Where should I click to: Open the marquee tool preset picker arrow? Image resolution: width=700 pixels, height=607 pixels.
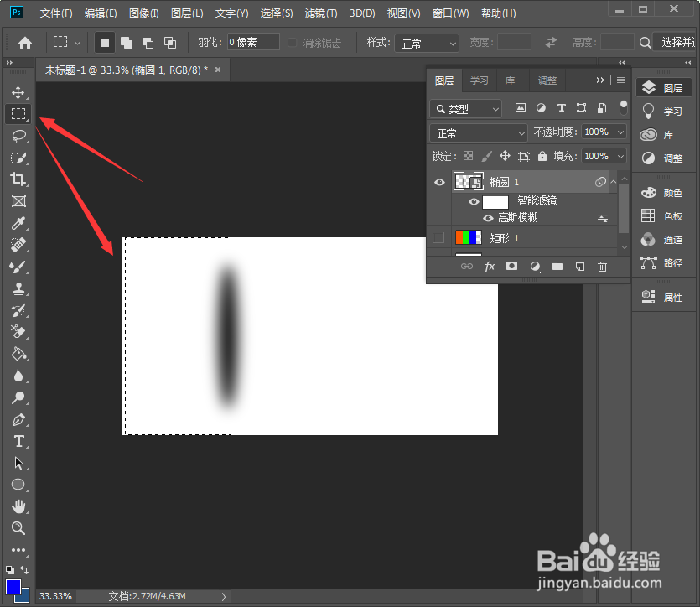(x=77, y=44)
